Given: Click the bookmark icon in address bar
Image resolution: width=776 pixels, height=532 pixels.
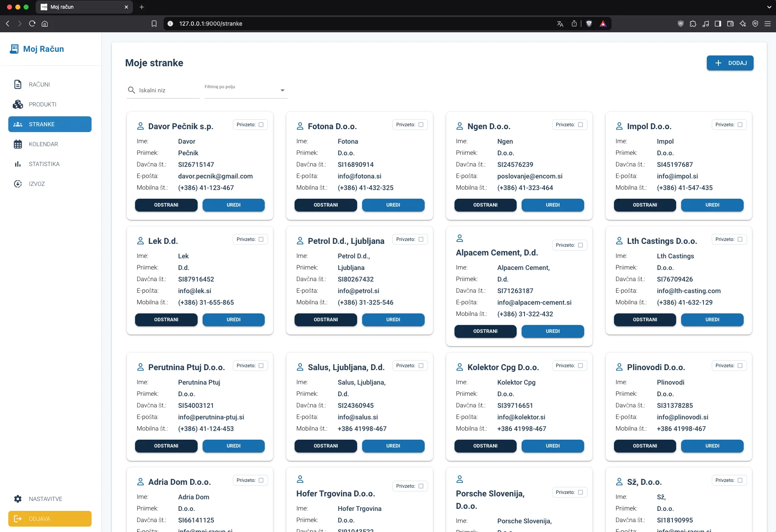Looking at the screenshot, I should coord(154,24).
